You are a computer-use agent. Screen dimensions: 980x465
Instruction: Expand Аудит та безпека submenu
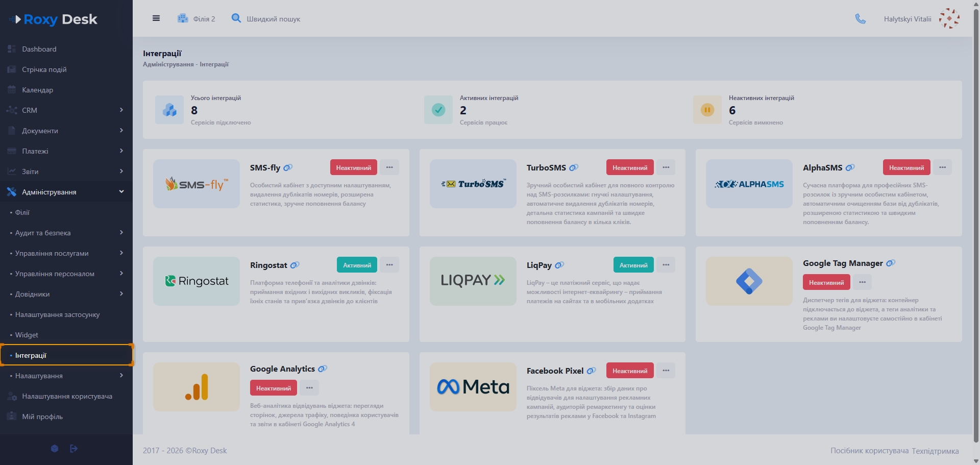pos(66,233)
